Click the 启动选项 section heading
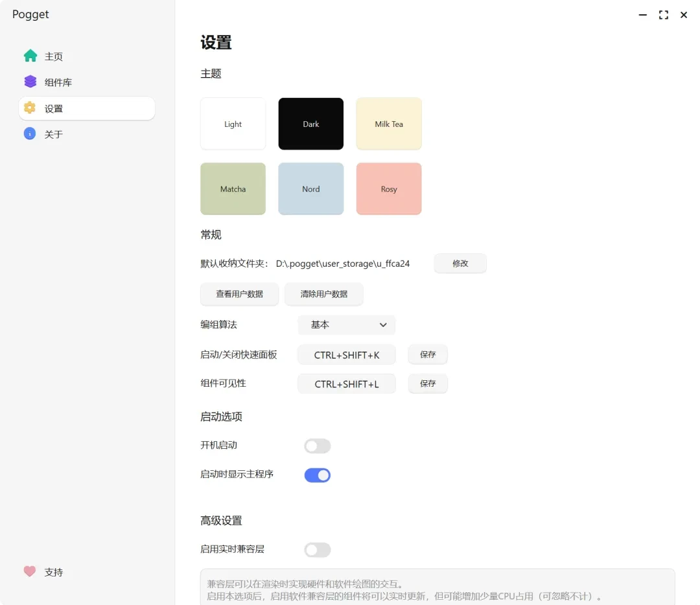Viewport: 700px width, 605px height. click(x=221, y=417)
